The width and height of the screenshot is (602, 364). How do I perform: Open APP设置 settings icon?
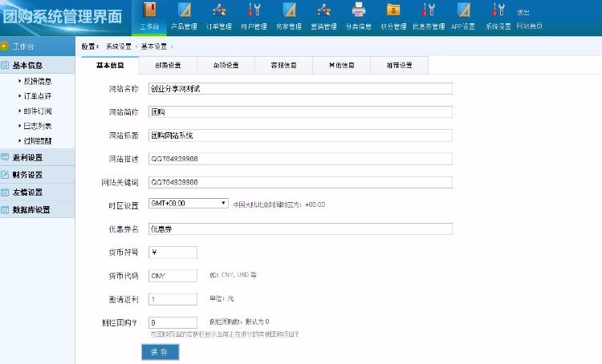463,10
